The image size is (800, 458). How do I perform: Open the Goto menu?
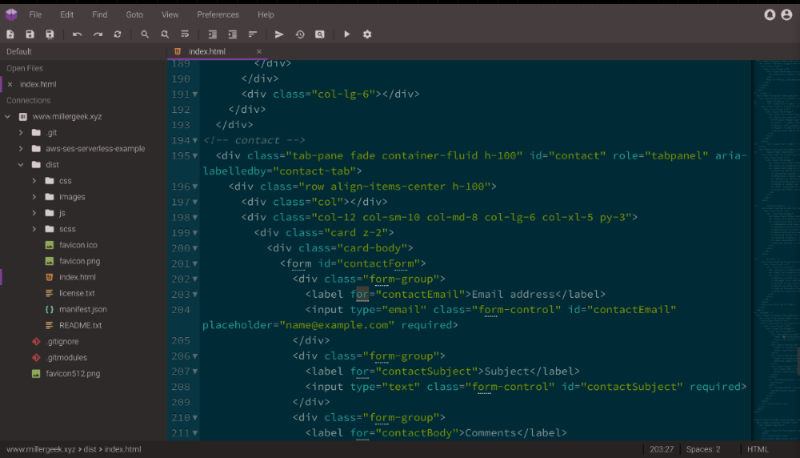click(134, 15)
